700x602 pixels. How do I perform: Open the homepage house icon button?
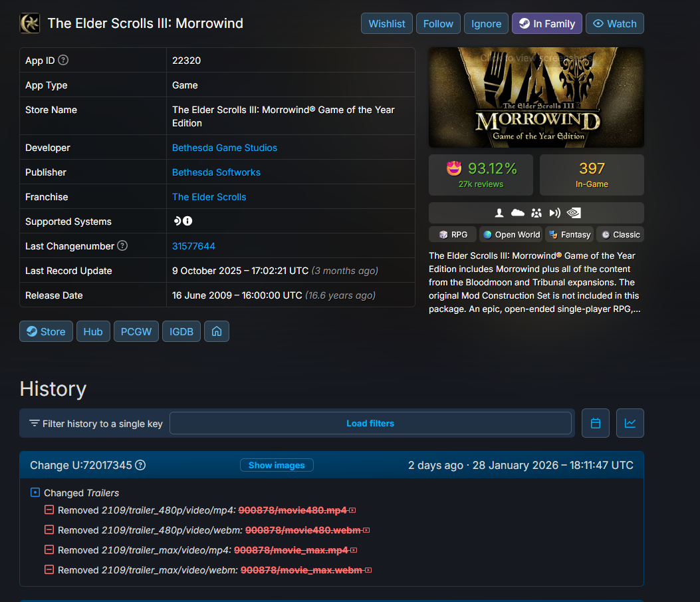217,331
